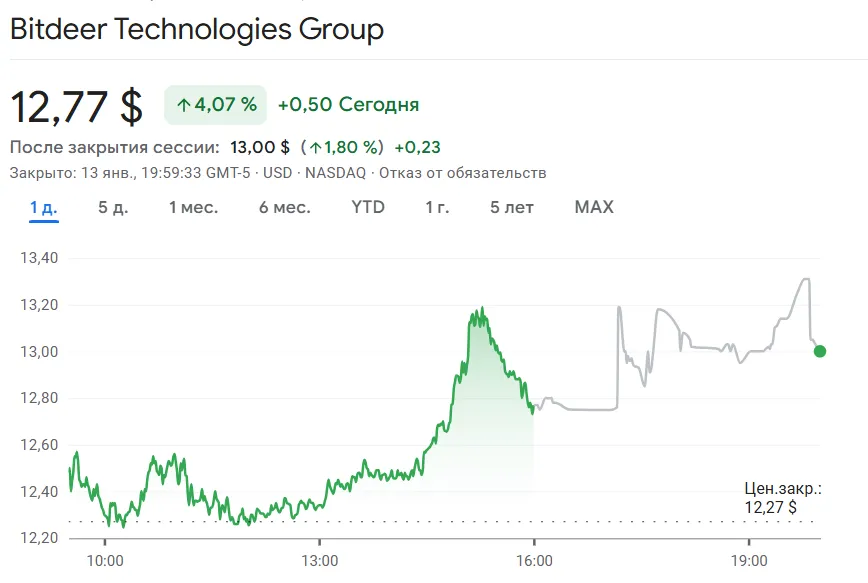The image size is (868, 583).
Task: Select the 6 мес. time range
Action: click(283, 208)
